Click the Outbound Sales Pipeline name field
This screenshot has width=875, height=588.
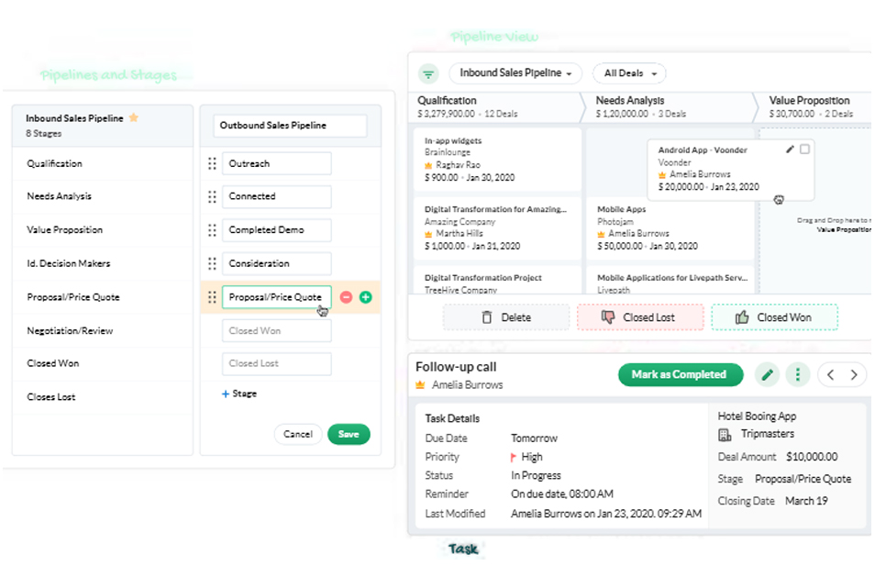click(x=290, y=126)
